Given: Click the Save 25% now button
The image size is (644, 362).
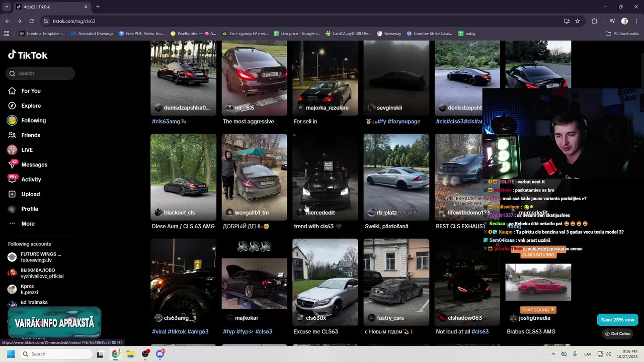Looking at the screenshot, I should [617, 320].
